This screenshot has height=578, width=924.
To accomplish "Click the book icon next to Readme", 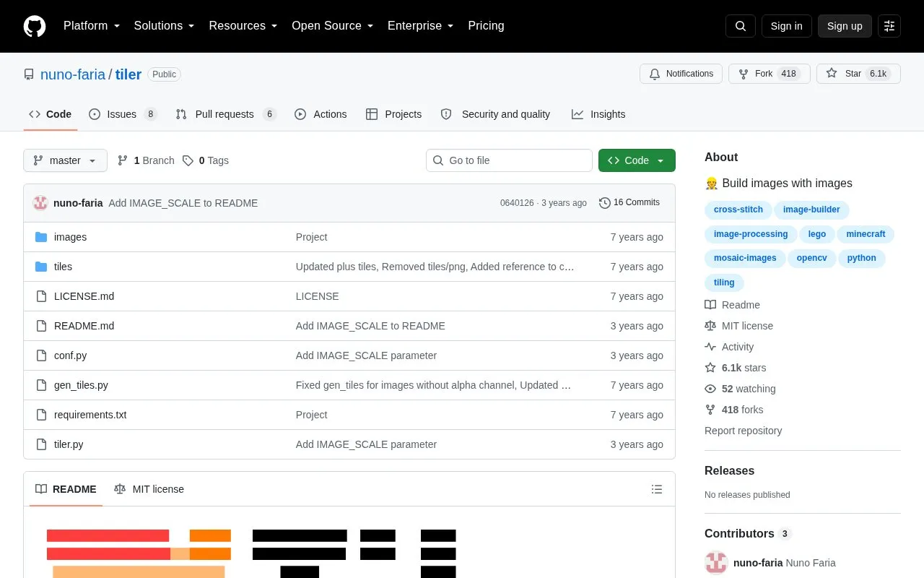I will pyautogui.click(x=710, y=305).
